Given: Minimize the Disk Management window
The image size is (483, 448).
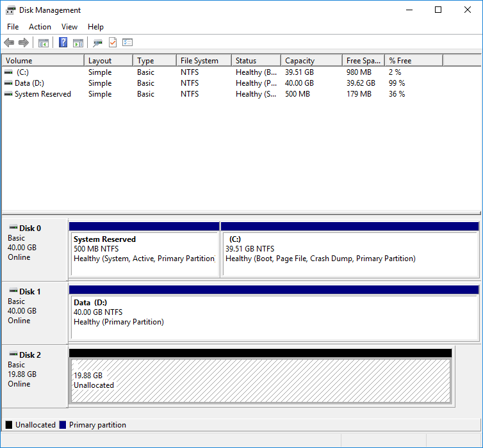Looking at the screenshot, I should click(x=409, y=10).
